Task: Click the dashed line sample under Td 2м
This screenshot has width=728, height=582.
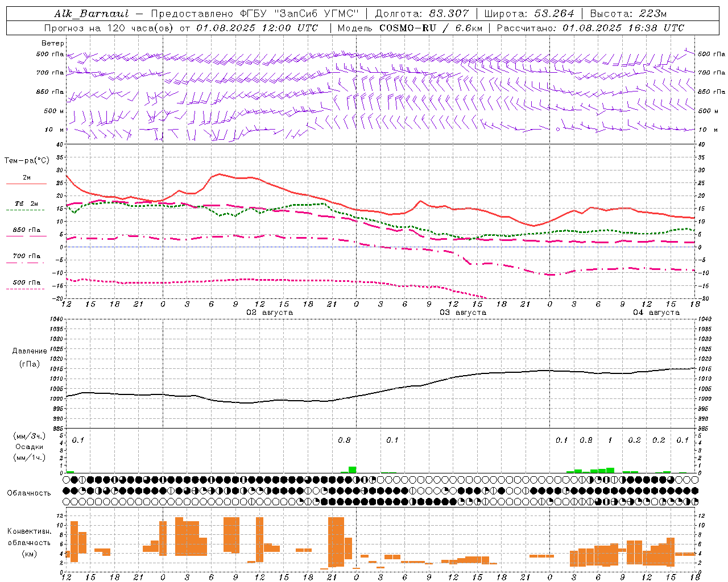Action: [x=27, y=210]
